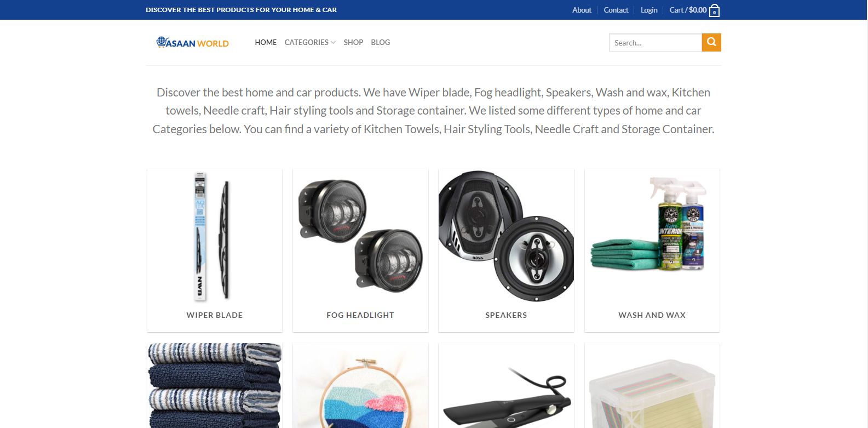Screen dimensions: 868x428
Task: Select the Wiper Blade category image
Action: tap(215, 237)
